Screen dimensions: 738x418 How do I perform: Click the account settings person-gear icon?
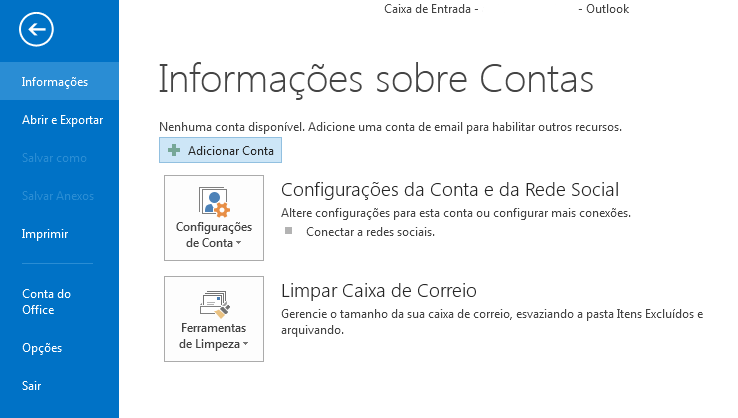click(214, 202)
